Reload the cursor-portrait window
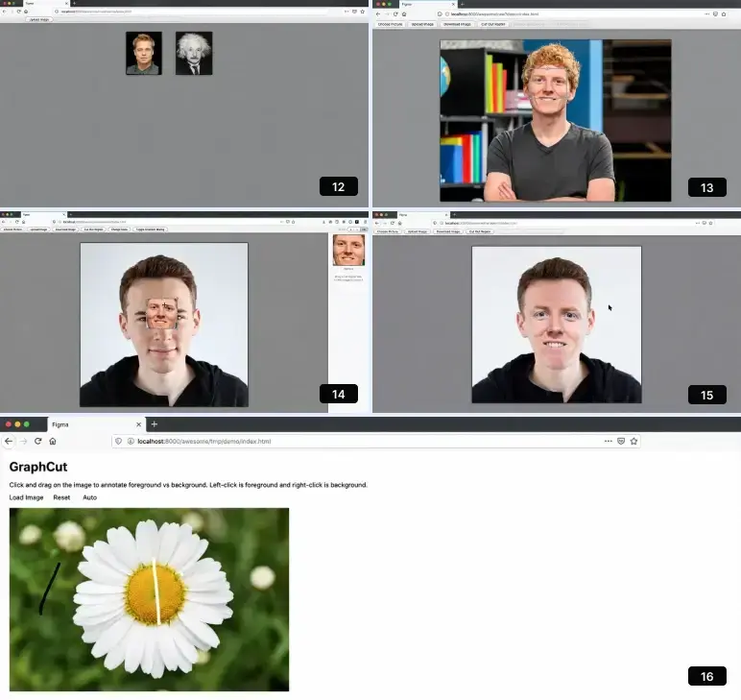This screenshot has height=700, width=741. 393,223
